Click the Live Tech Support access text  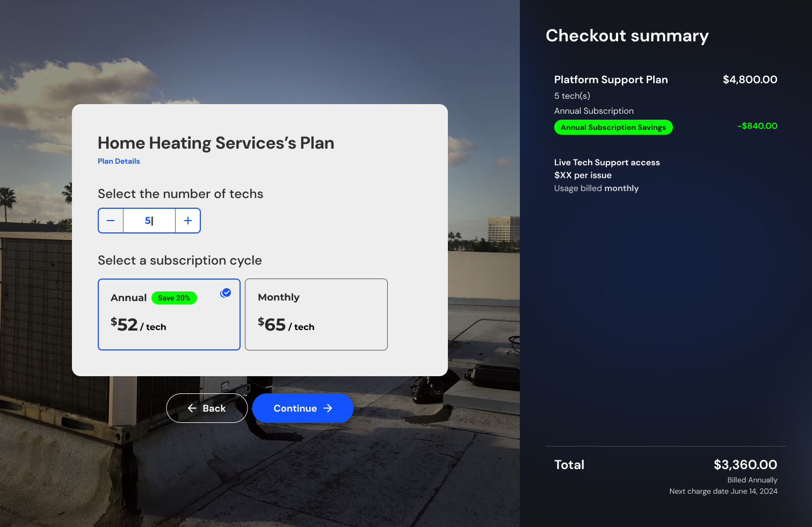[x=607, y=163]
